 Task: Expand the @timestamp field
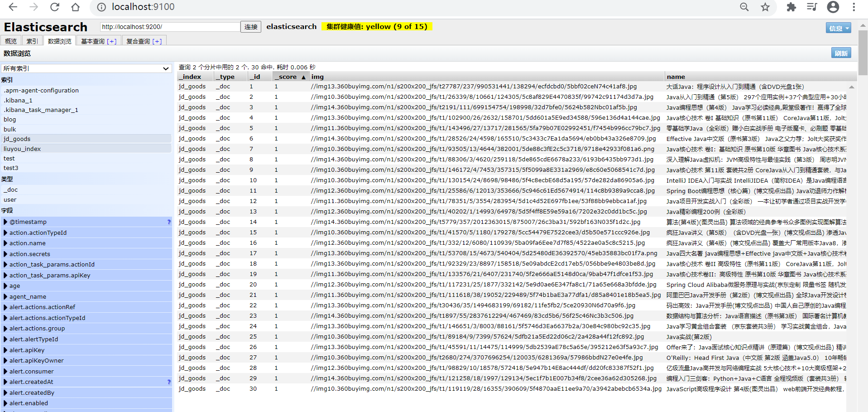coord(5,222)
